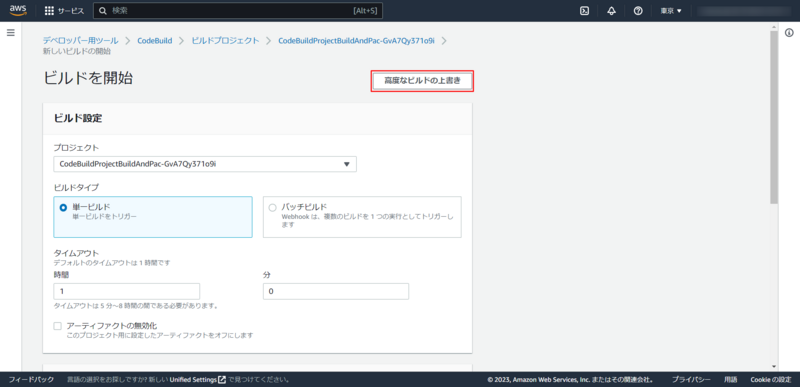Launch CloudShell from the top bar
This screenshot has height=387, width=800.
pos(585,11)
